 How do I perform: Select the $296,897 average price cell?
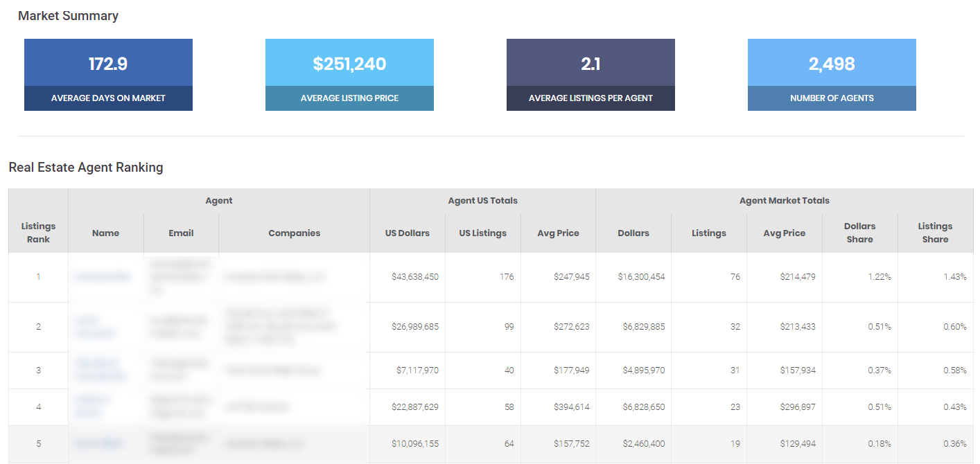coord(785,407)
